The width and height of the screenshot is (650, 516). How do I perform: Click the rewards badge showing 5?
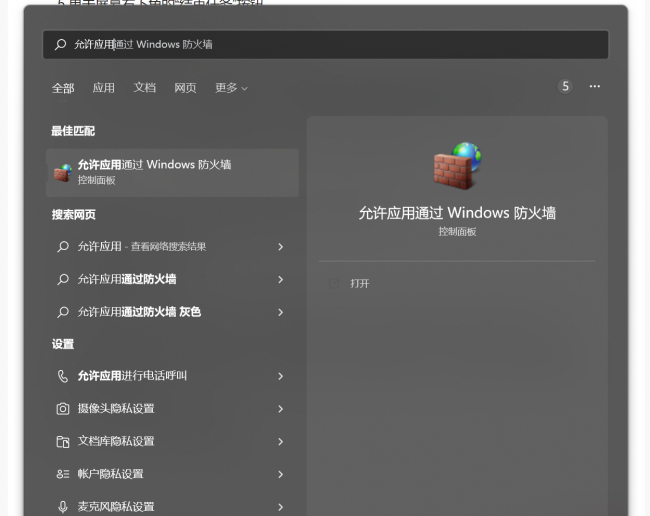coord(565,87)
